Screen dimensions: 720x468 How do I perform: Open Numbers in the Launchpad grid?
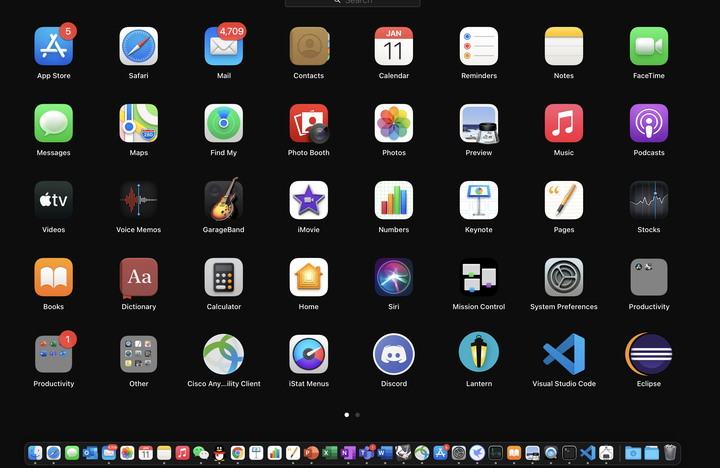point(394,200)
